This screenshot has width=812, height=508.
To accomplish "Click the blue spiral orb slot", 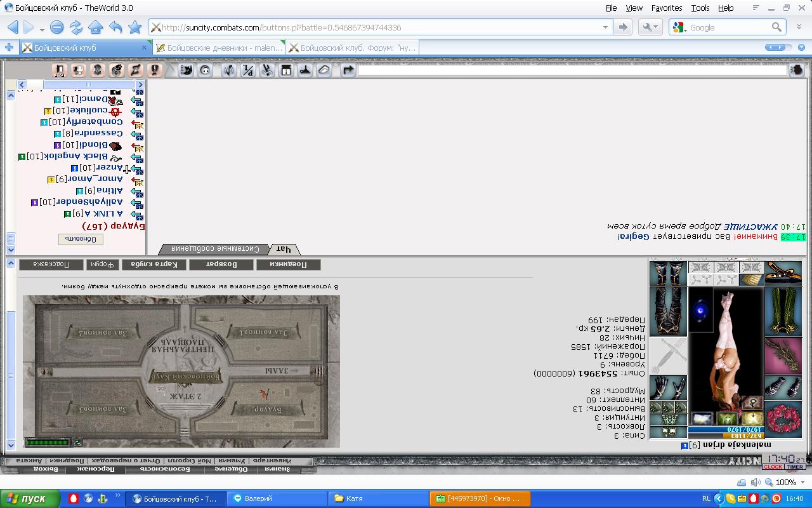I will [x=700, y=311].
